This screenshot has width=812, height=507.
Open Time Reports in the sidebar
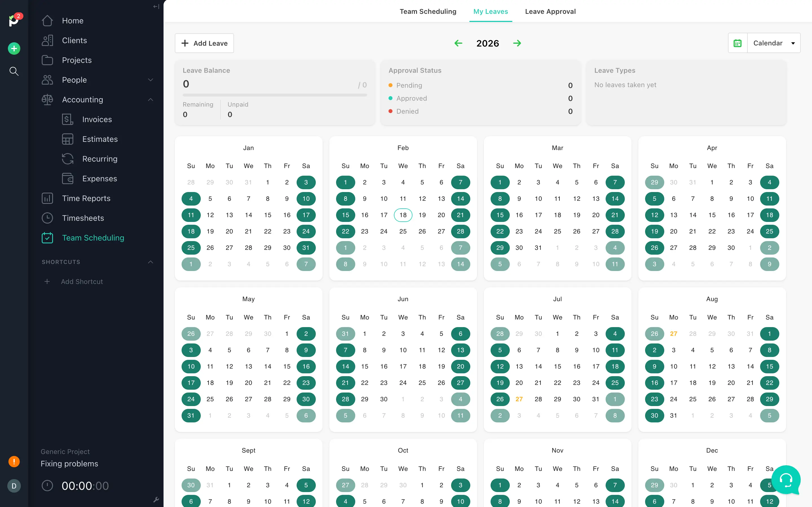pyautogui.click(x=86, y=199)
